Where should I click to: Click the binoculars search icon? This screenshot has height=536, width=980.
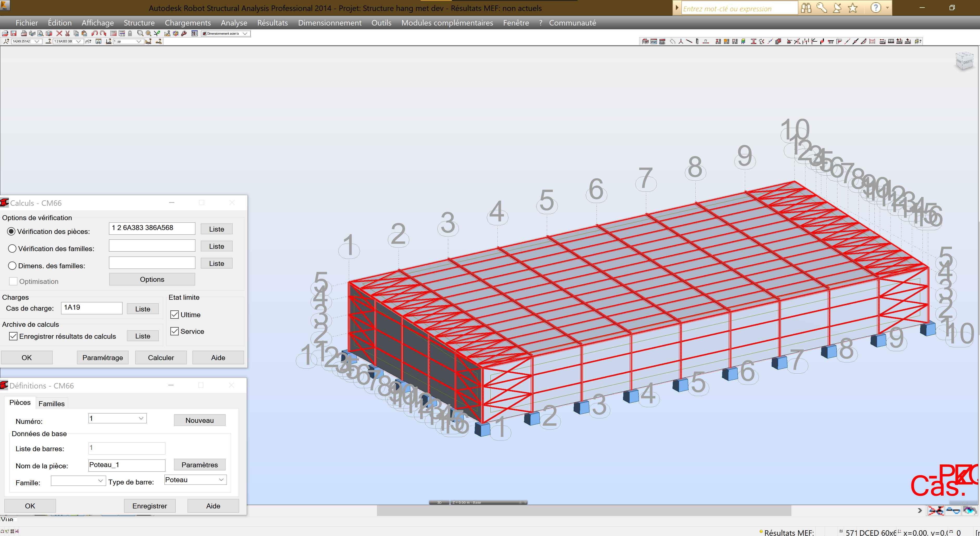pyautogui.click(x=806, y=8)
